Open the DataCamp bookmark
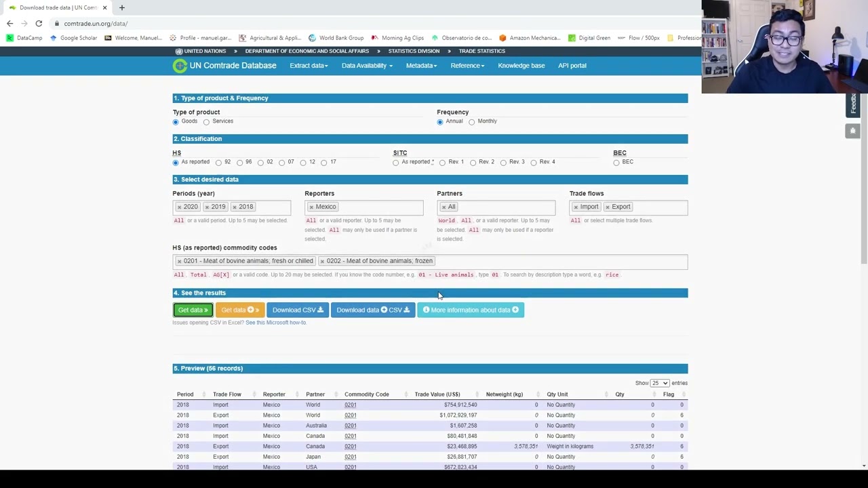Viewport: 868px width, 488px height. 24,38
